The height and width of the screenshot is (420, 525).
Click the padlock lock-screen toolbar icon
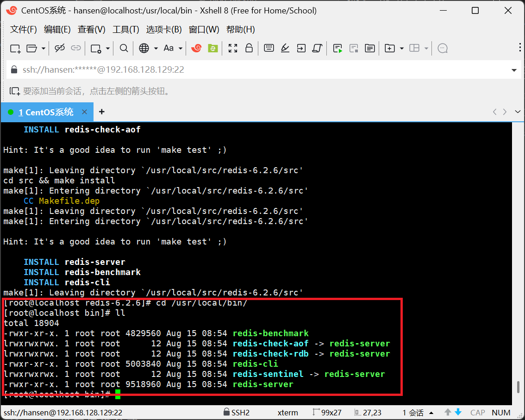249,48
